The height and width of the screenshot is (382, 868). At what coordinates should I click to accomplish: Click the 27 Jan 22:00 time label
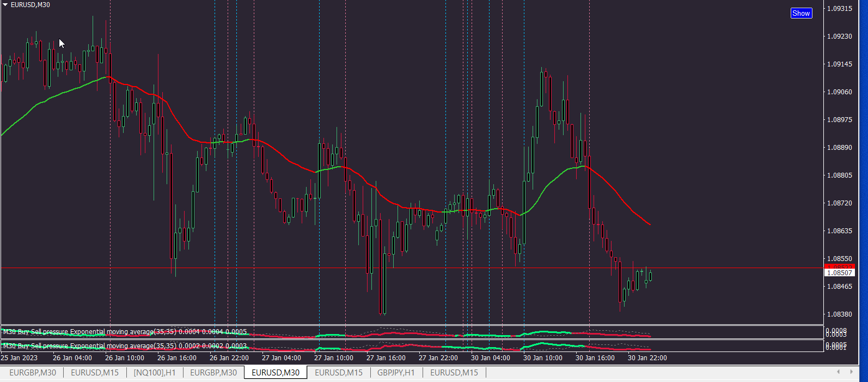click(x=438, y=358)
